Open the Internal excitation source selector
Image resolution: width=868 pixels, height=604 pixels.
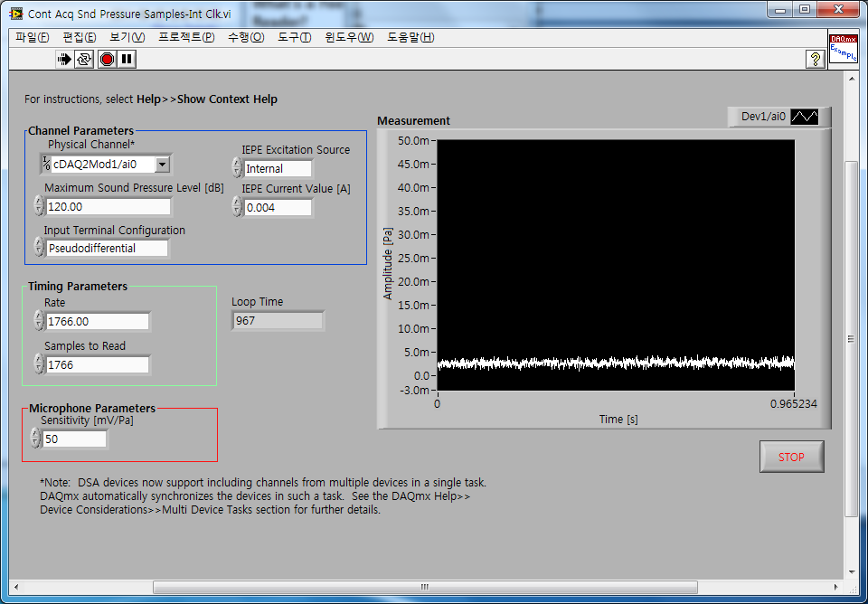[278, 168]
